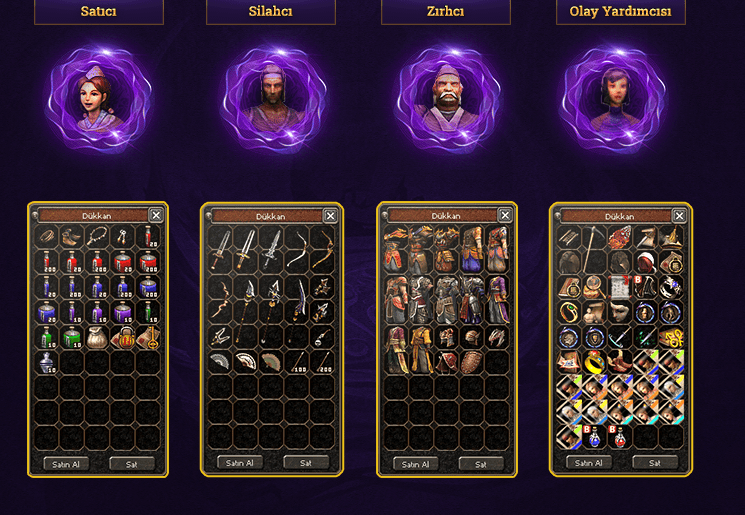The height and width of the screenshot is (515, 745).
Task: Click Satın Al in the Satıcı shop
Action: (66, 464)
